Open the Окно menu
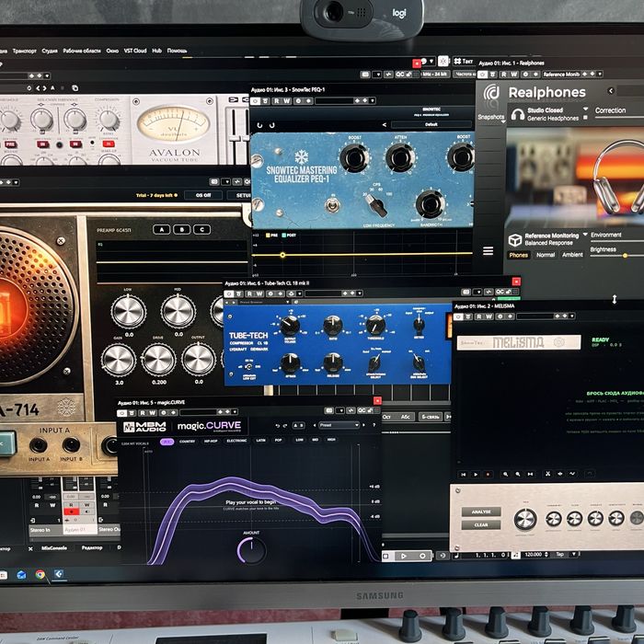The width and height of the screenshot is (644, 644). (x=112, y=51)
